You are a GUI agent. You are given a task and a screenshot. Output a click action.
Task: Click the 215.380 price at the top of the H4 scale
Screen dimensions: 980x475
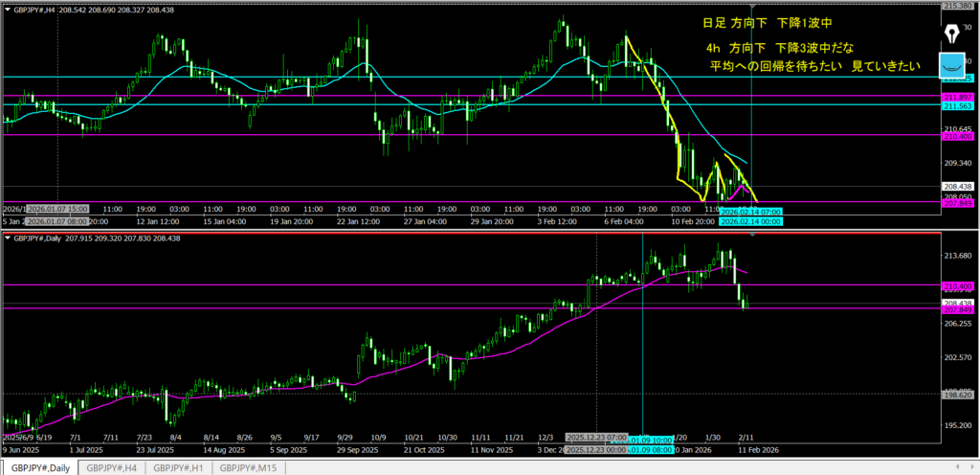[x=958, y=7]
